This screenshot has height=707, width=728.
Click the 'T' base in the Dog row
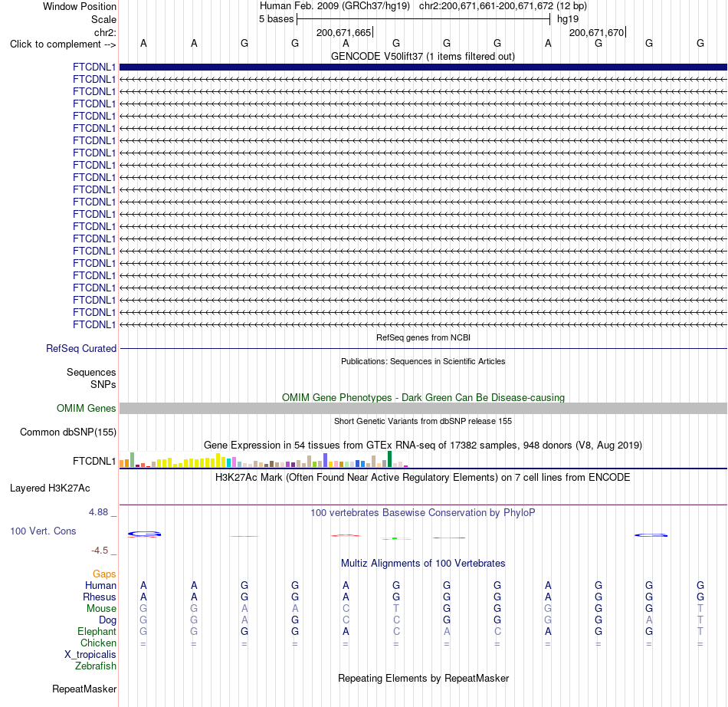click(x=700, y=620)
